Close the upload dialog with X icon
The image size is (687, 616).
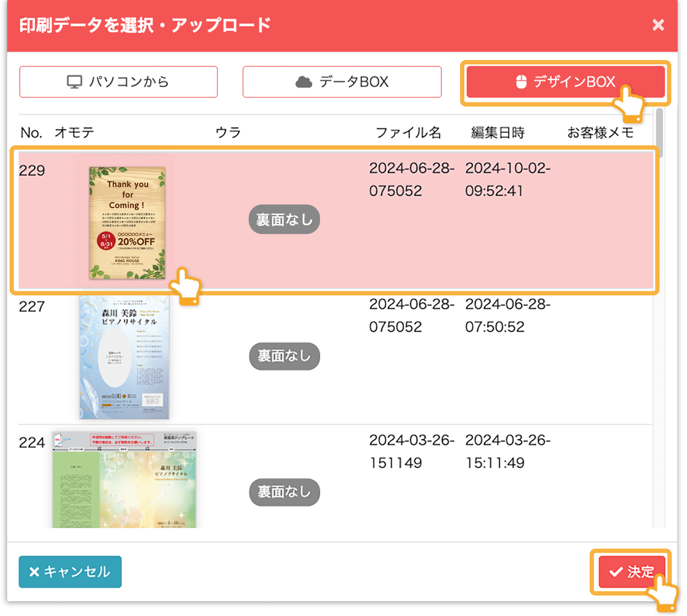coord(658,25)
